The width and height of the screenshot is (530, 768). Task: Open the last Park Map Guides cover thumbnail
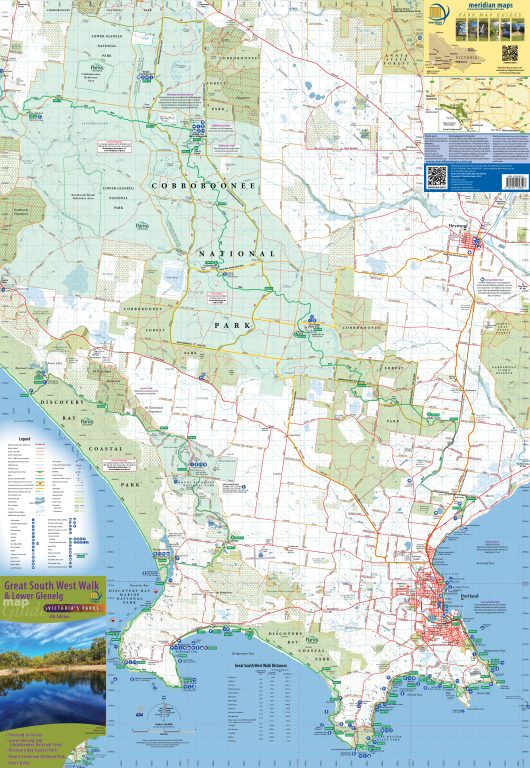click(517, 30)
